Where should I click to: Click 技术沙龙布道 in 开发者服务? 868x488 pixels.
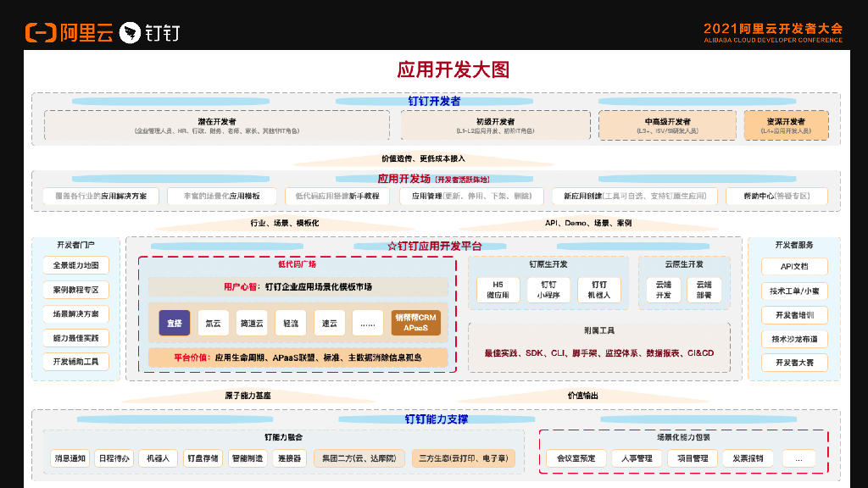coord(794,339)
